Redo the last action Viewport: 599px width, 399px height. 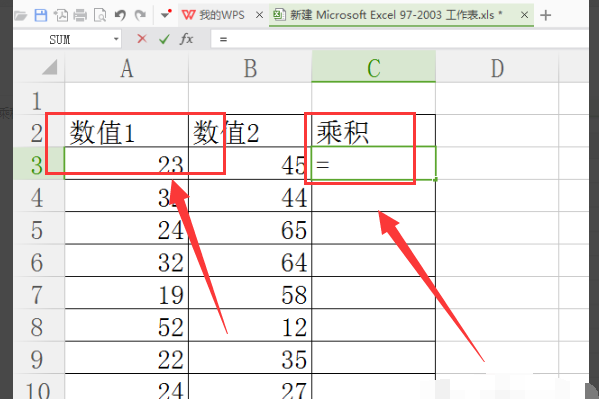(140, 15)
